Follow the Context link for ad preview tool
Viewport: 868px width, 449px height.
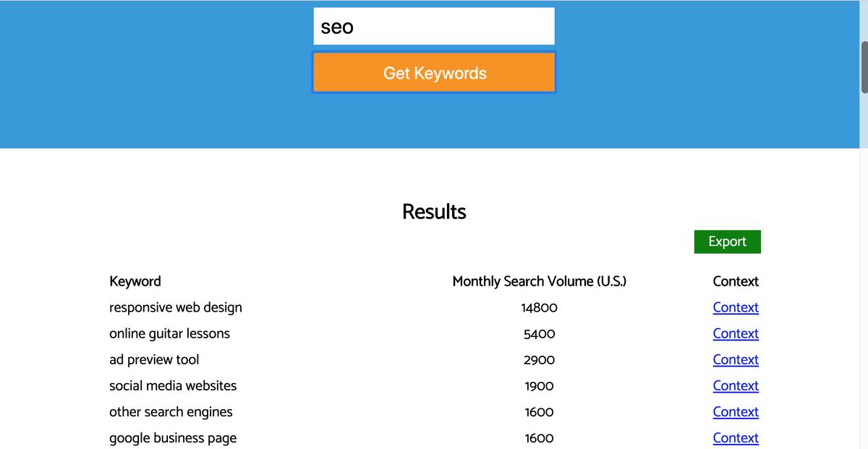tap(735, 359)
